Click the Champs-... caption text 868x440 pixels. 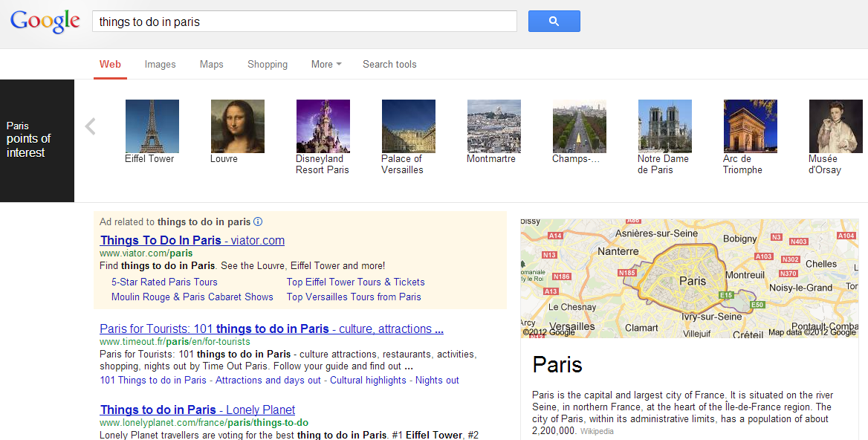click(576, 159)
